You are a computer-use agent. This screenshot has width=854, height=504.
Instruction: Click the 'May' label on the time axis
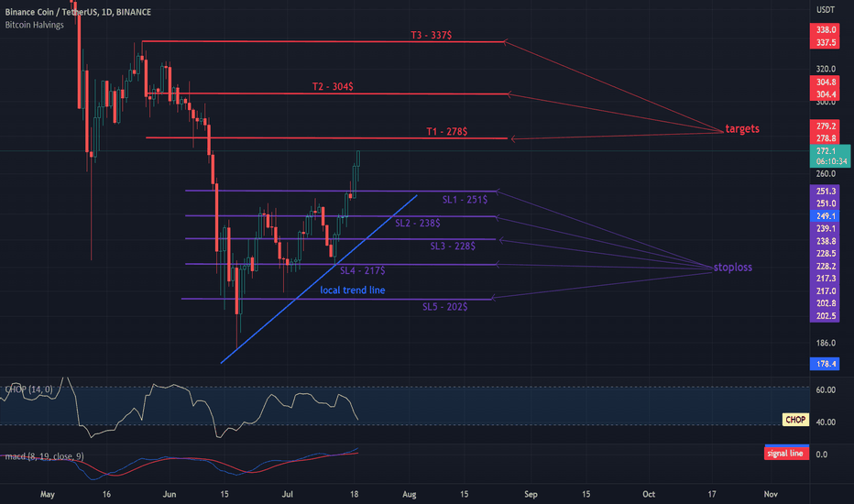coord(48,495)
